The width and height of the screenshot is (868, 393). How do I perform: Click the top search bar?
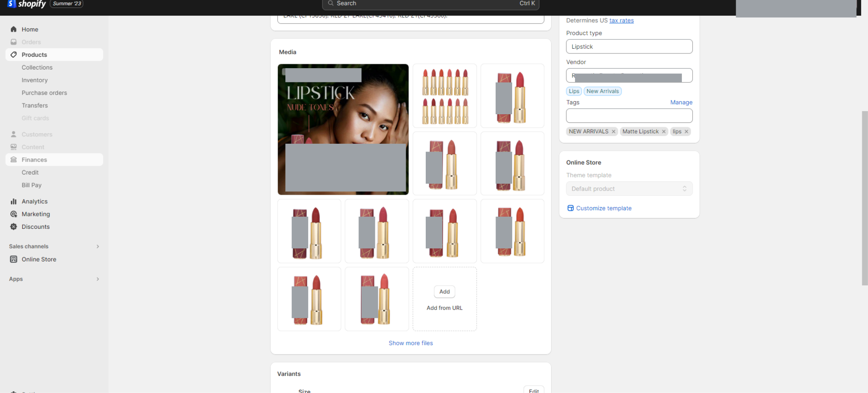(x=431, y=4)
